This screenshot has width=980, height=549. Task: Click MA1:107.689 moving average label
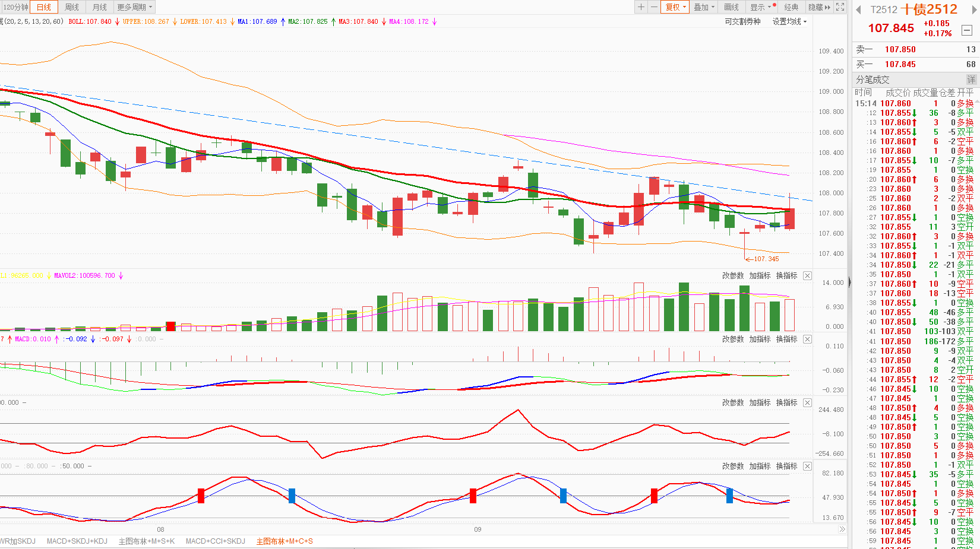(257, 21)
